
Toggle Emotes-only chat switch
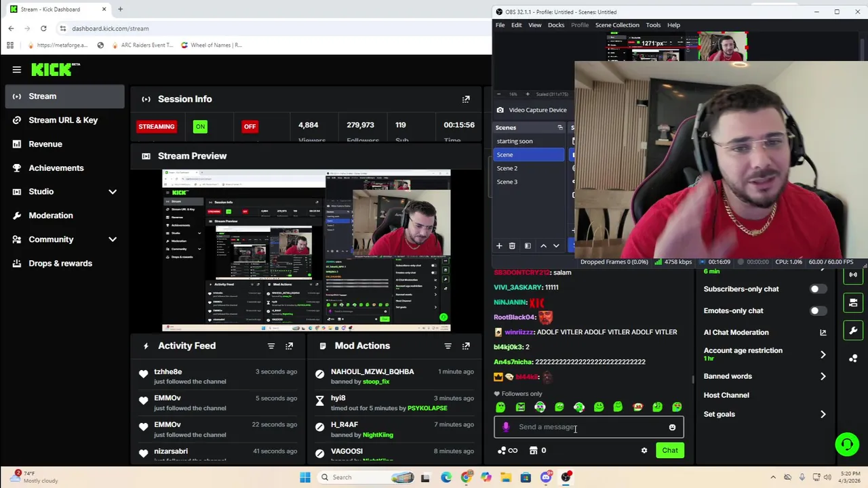coord(818,310)
